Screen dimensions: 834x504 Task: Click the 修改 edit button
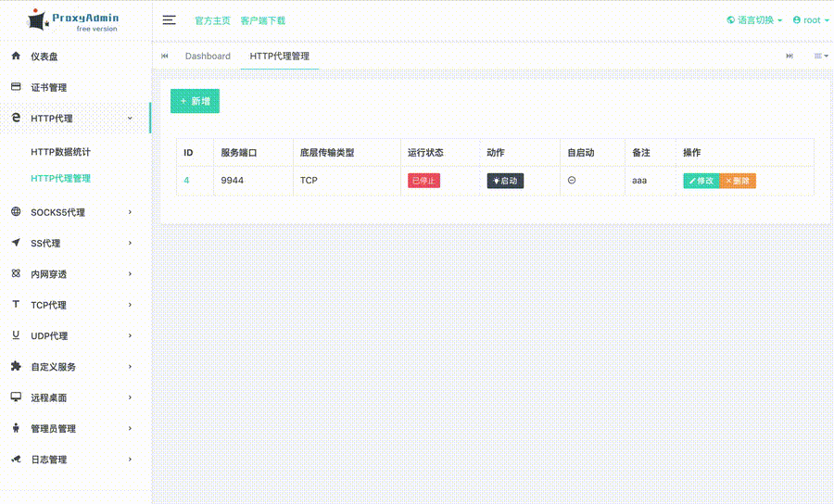[701, 181]
